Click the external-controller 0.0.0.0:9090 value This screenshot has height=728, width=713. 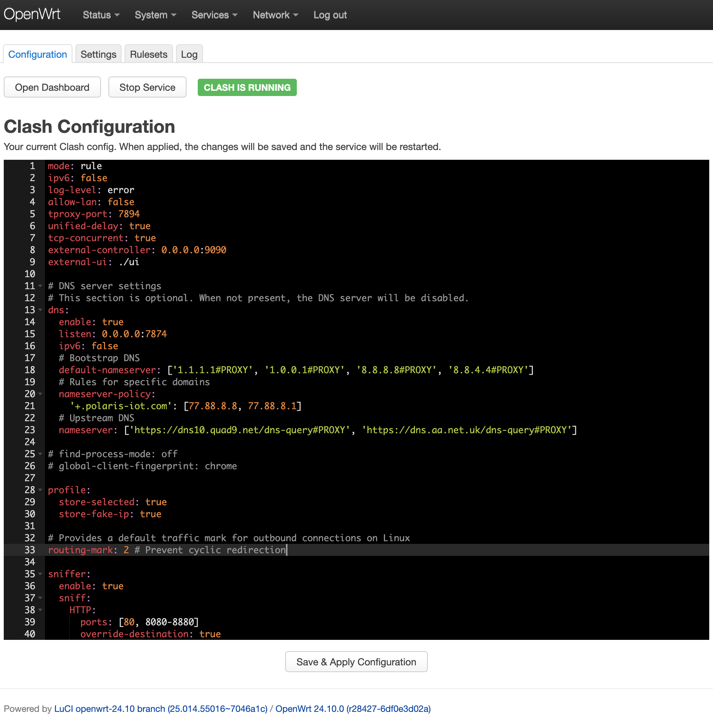coord(194,250)
